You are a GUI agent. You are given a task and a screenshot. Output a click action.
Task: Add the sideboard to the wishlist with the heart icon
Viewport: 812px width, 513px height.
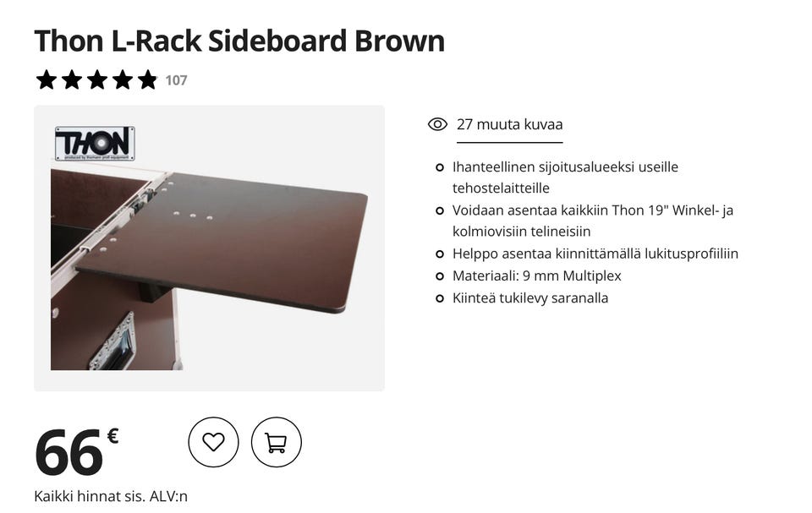pos(213,442)
